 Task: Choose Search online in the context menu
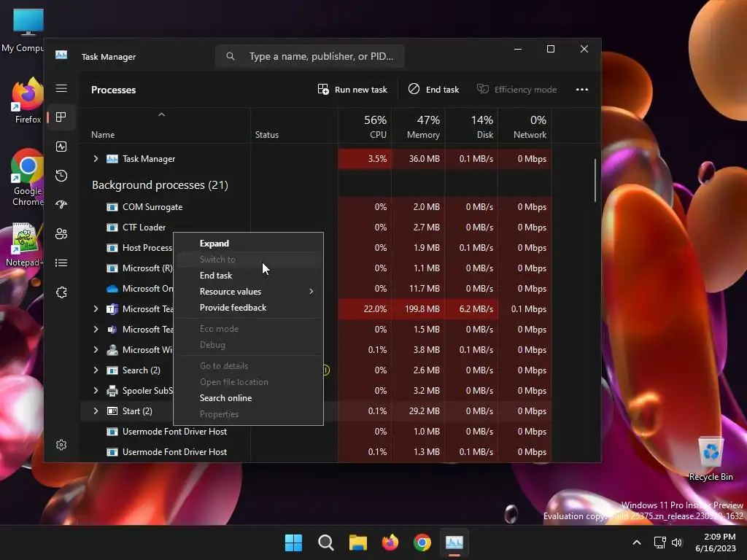pyautogui.click(x=248, y=398)
